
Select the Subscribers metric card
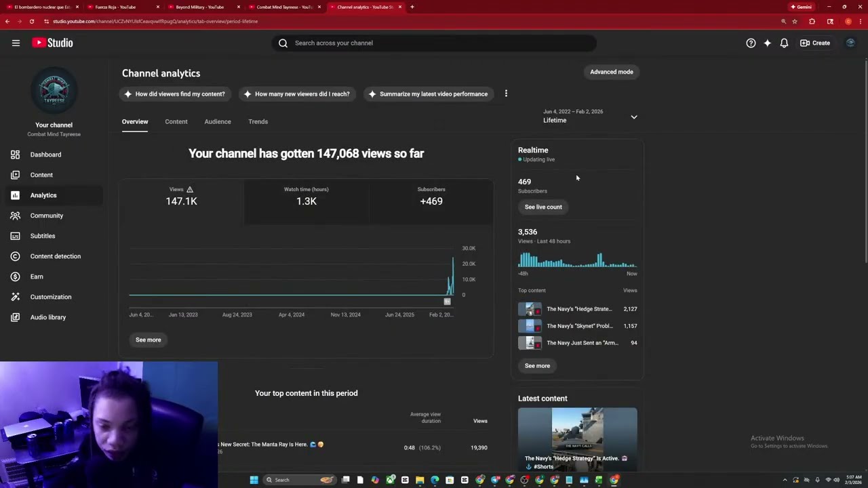(x=431, y=201)
